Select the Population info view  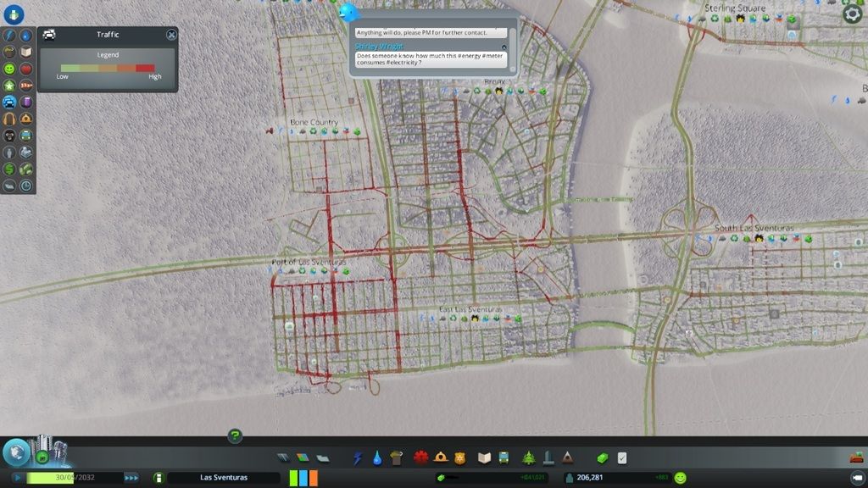[x=9, y=152]
